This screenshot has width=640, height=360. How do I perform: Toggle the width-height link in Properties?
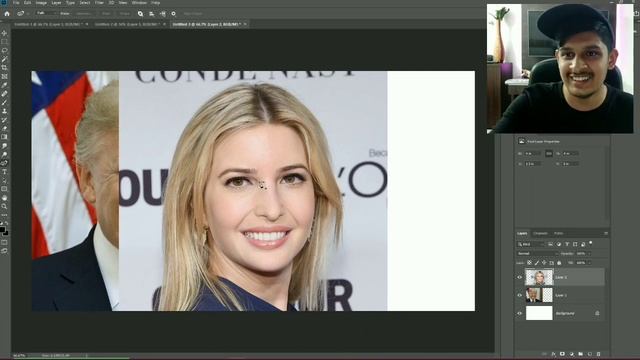click(x=549, y=153)
